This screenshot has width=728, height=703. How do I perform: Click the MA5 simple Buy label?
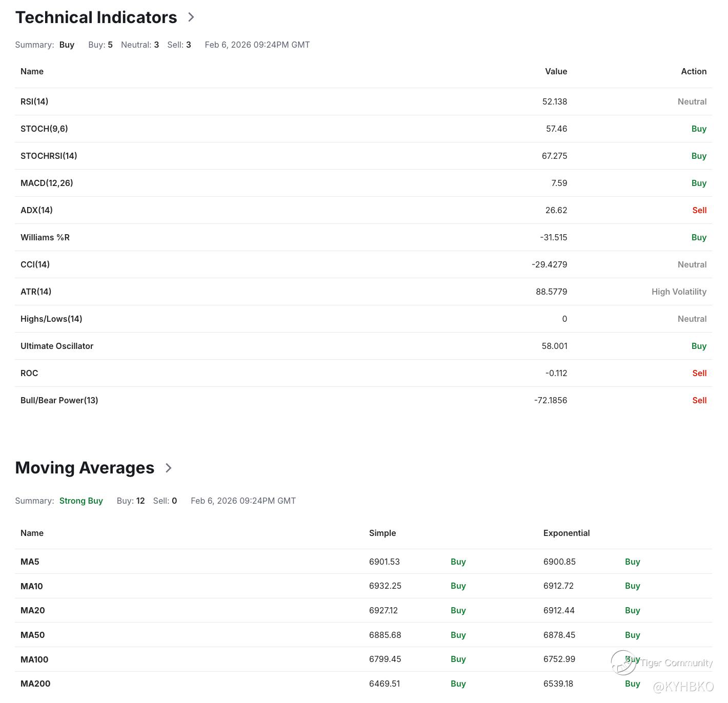pos(458,562)
